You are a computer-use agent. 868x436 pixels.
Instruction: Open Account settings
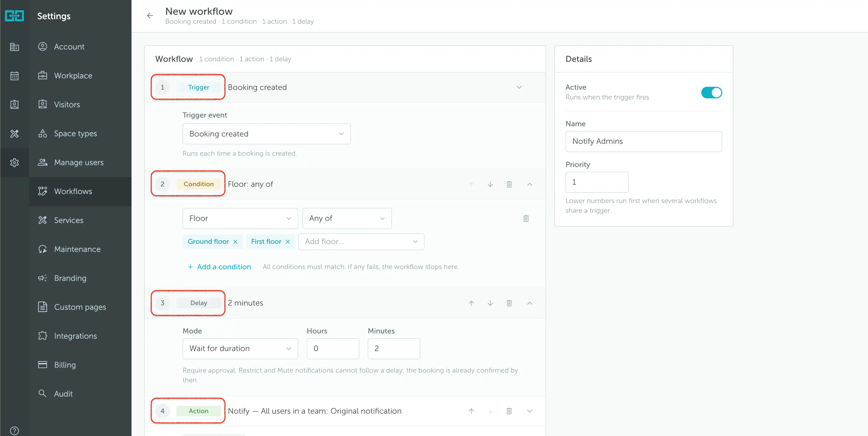80,47
